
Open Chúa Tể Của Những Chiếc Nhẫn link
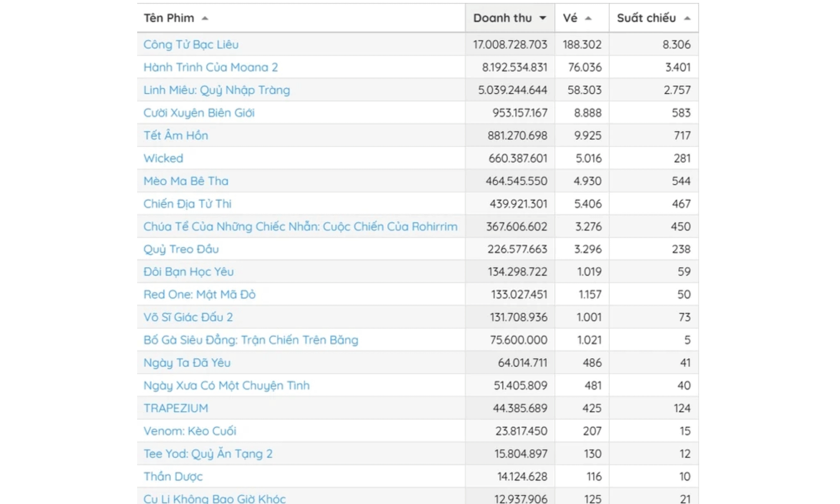point(300,226)
